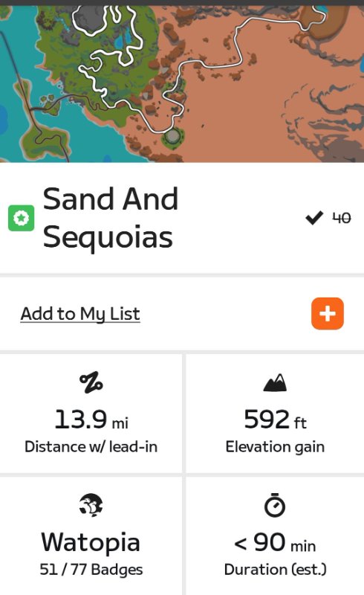Click the green route badge star icon

[22, 218]
